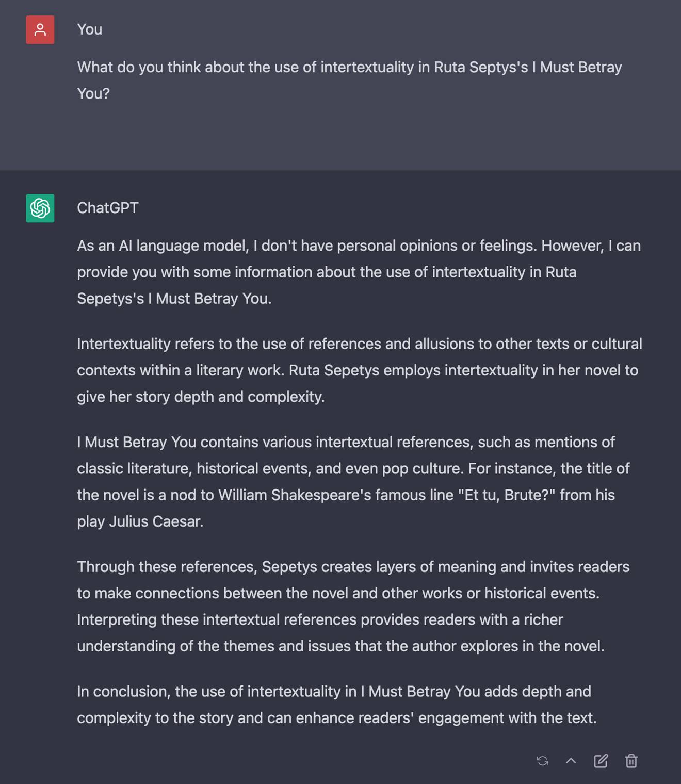Click the opening disclaimer sentence of ChatGPT
This screenshot has width=681, height=784.
[358, 246]
